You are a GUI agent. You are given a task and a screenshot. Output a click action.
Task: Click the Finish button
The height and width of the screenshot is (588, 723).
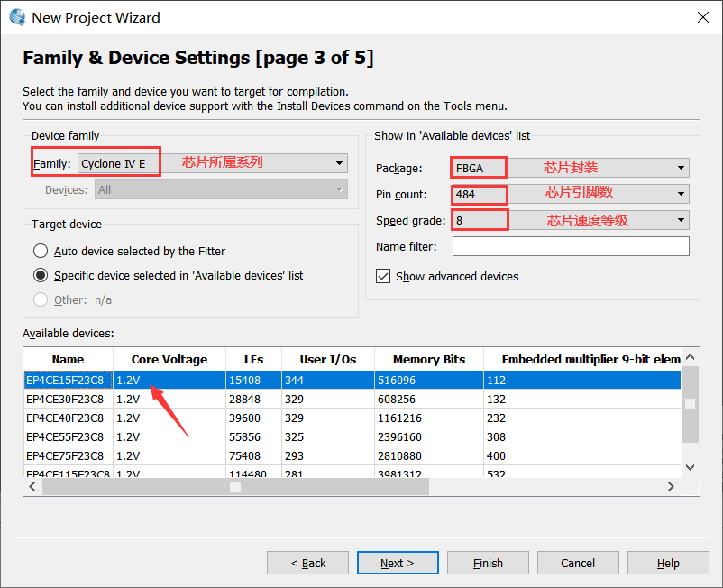coord(488,563)
